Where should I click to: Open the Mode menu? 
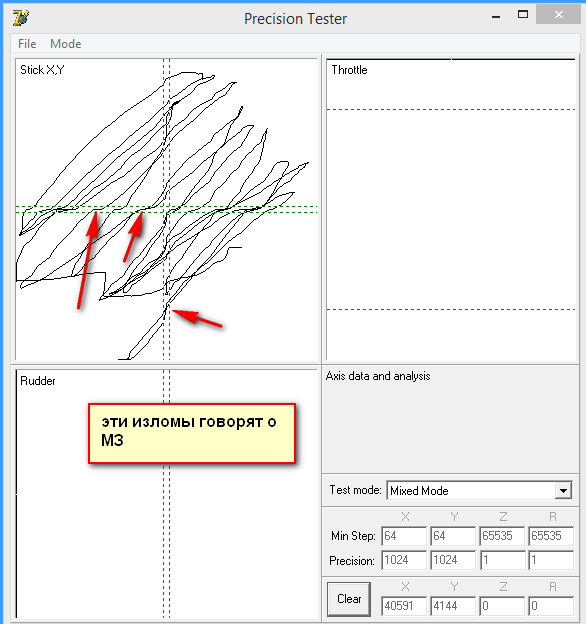click(x=66, y=44)
